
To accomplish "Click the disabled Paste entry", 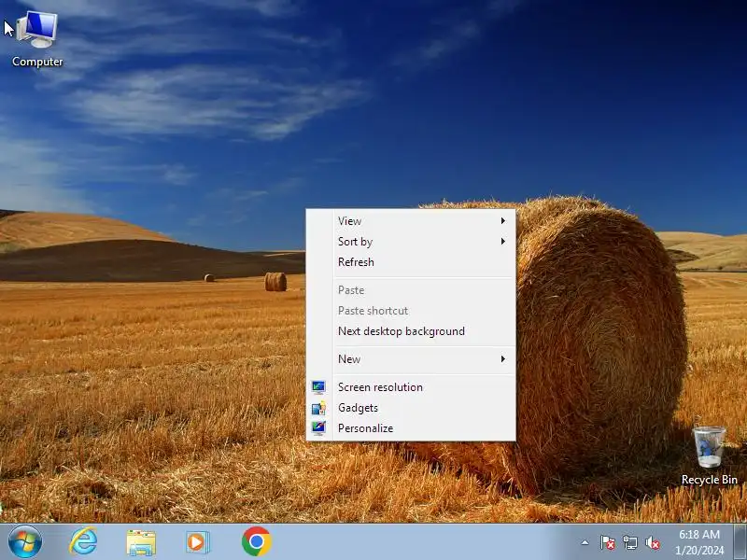I will pos(411,290).
